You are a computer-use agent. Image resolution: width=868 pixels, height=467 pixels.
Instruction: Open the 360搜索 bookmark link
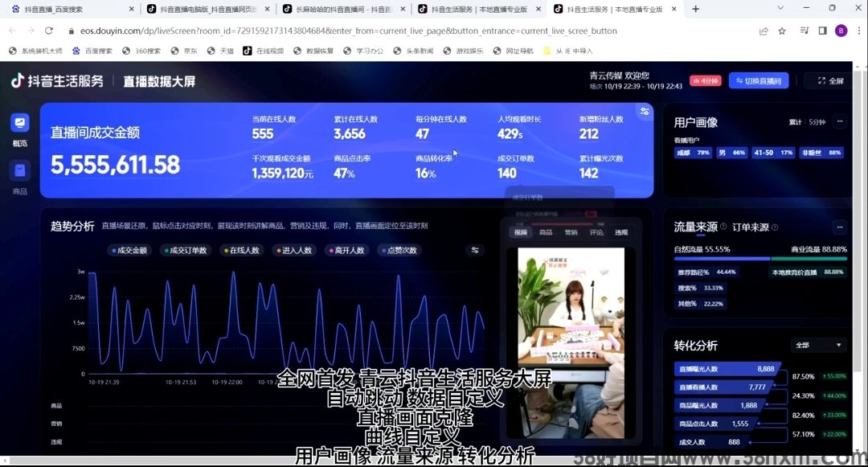pos(141,51)
